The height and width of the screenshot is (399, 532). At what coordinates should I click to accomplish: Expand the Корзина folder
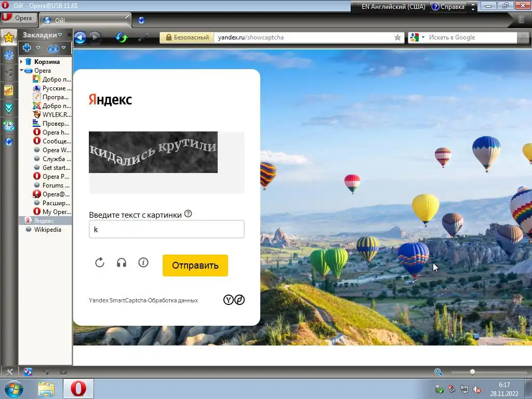pyautogui.click(x=21, y=62)
